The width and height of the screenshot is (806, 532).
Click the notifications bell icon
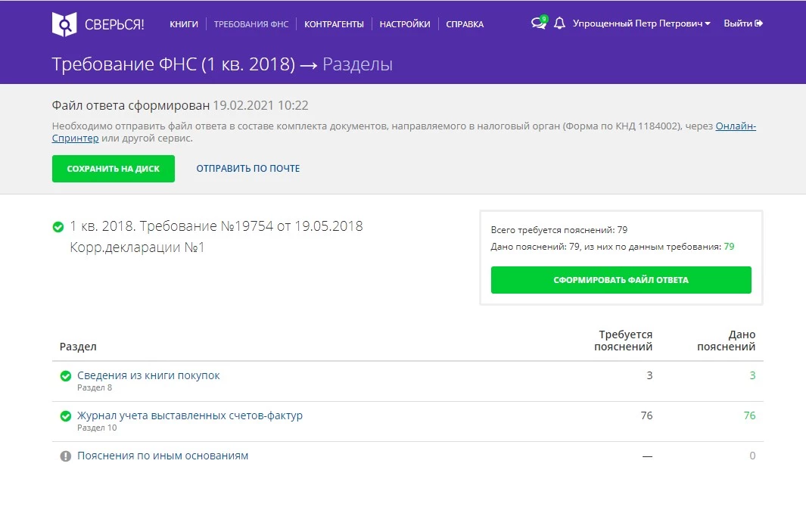(559, 23)
